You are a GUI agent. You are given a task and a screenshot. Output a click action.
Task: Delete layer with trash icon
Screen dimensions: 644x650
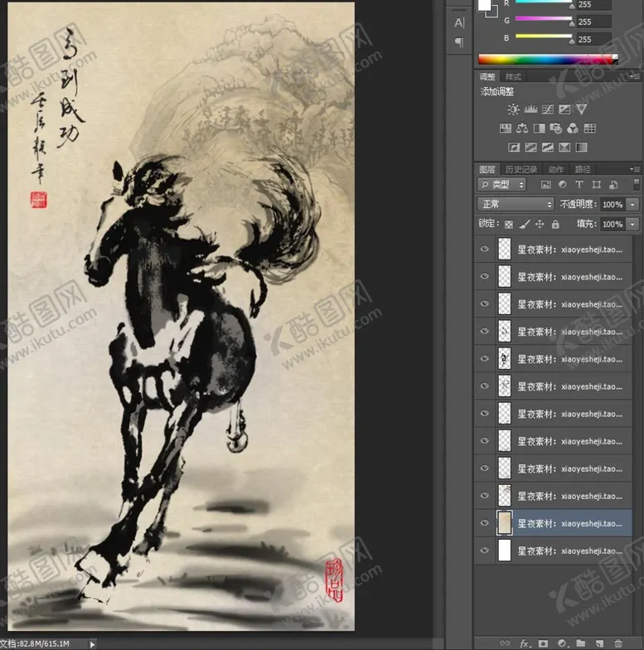tap(618, 643)
